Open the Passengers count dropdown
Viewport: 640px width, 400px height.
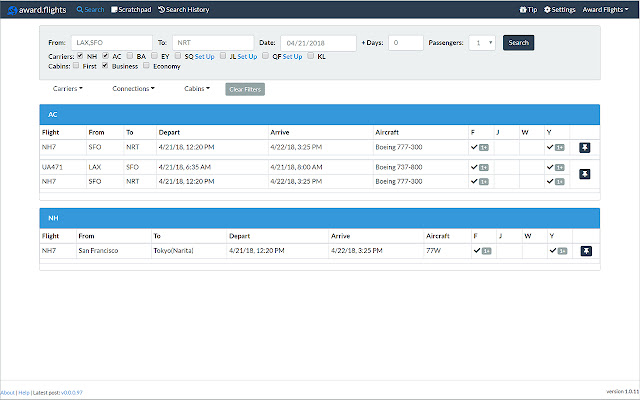[483, 43]
